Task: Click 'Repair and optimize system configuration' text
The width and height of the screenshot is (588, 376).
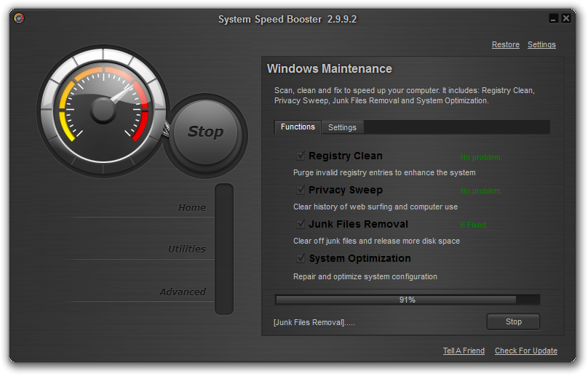Action: point(365,276)
